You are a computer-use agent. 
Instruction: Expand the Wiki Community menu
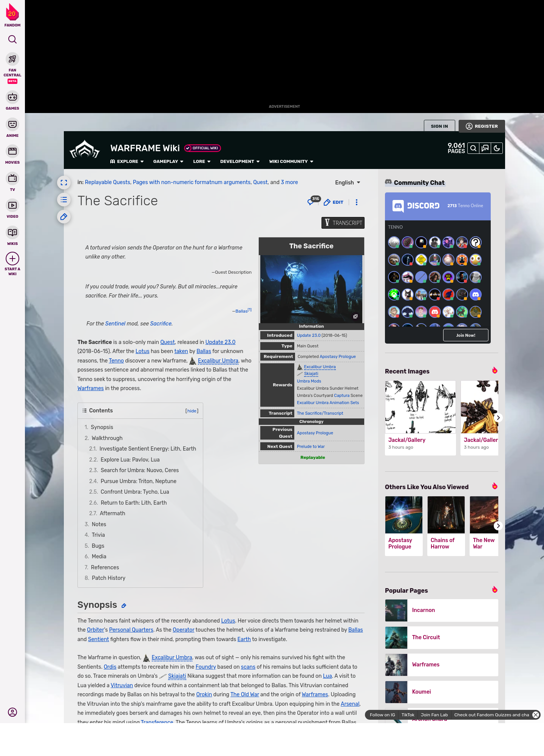click(291, 161)
